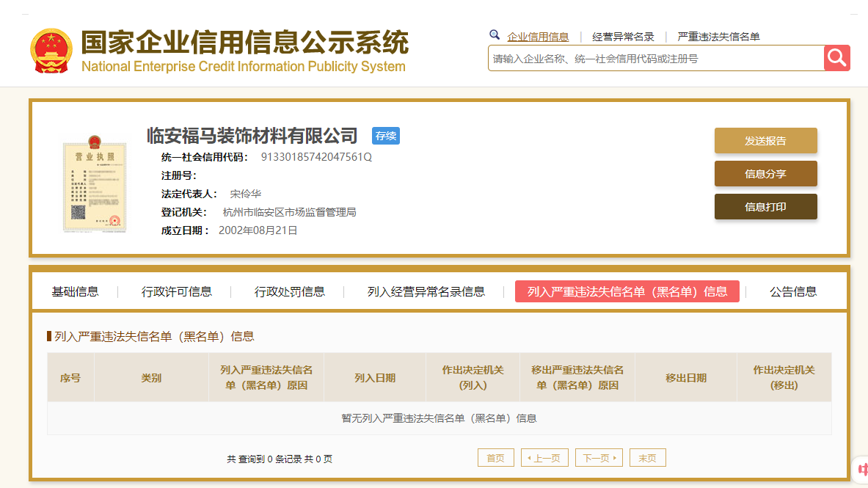Select the 企业信用信息 search category

click(x=538, y=37)
